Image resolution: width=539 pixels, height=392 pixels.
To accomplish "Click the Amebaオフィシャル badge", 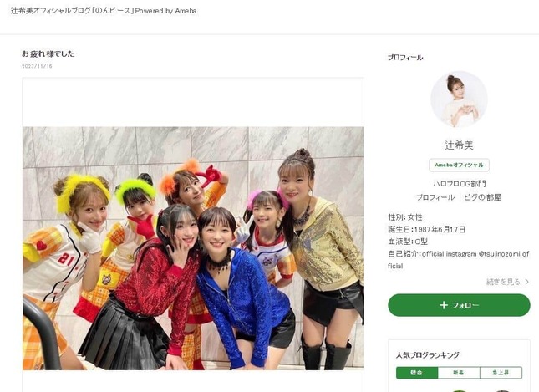I will [459, 165].
